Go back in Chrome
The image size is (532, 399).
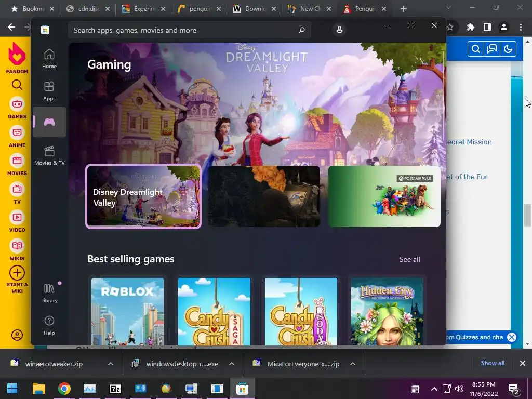point(11,27)
